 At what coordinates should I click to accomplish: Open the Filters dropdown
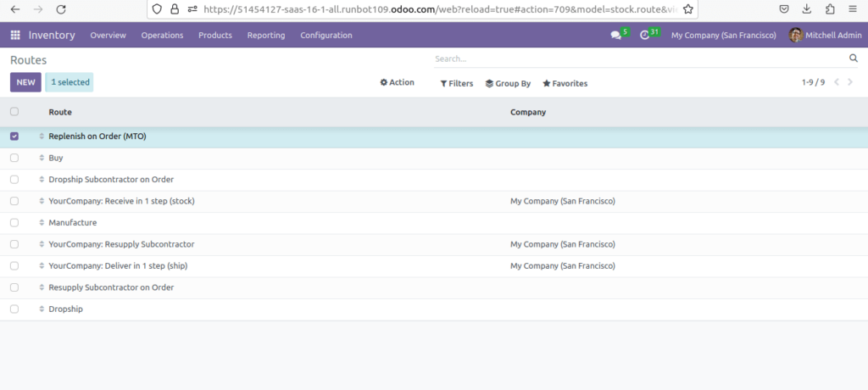coord(457,84)
